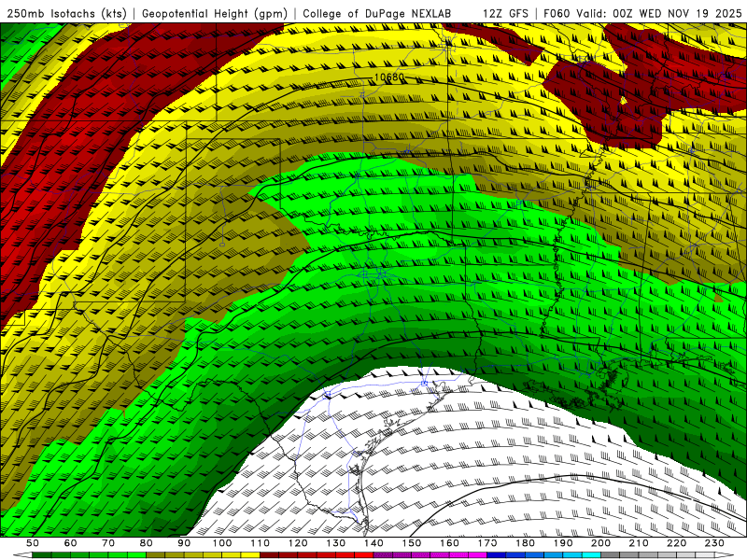
Task: Pick the '180' legend label
Action: 525,543
